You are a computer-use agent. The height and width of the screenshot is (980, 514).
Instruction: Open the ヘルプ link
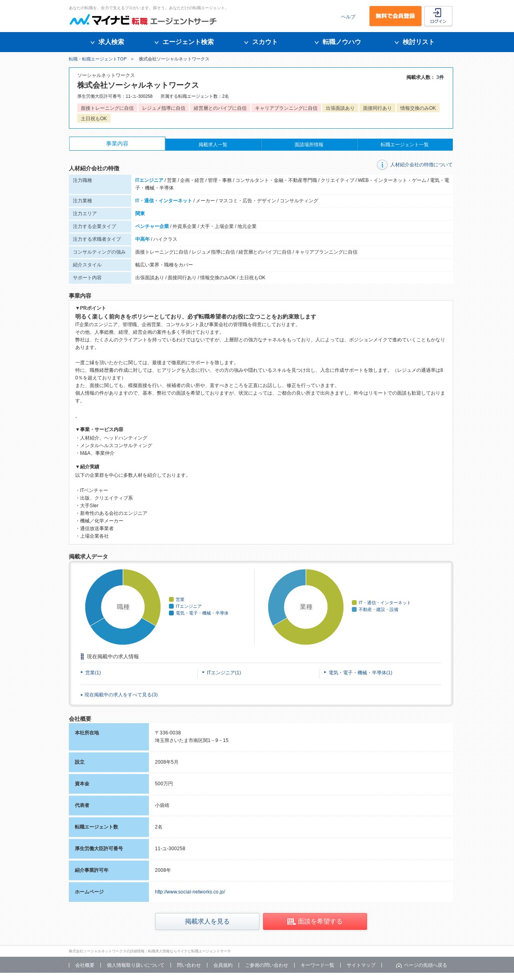[348, 17]
